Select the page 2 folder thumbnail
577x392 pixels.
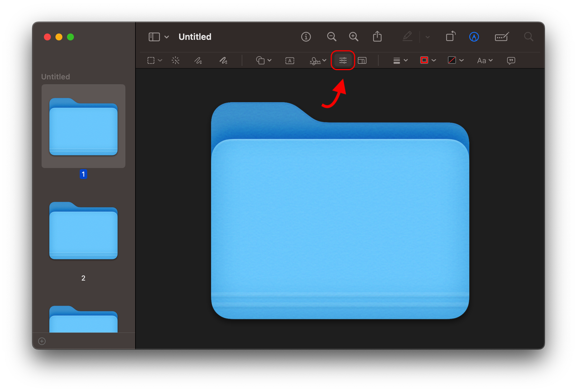point(83,231)
